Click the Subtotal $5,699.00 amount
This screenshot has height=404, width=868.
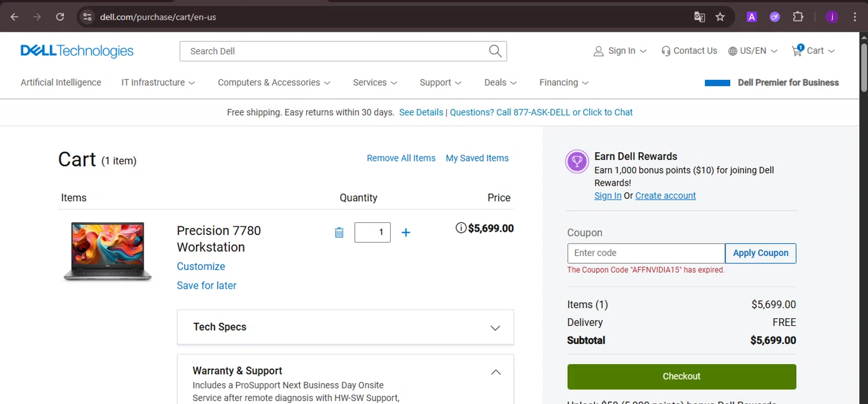[x=773, y=340]
